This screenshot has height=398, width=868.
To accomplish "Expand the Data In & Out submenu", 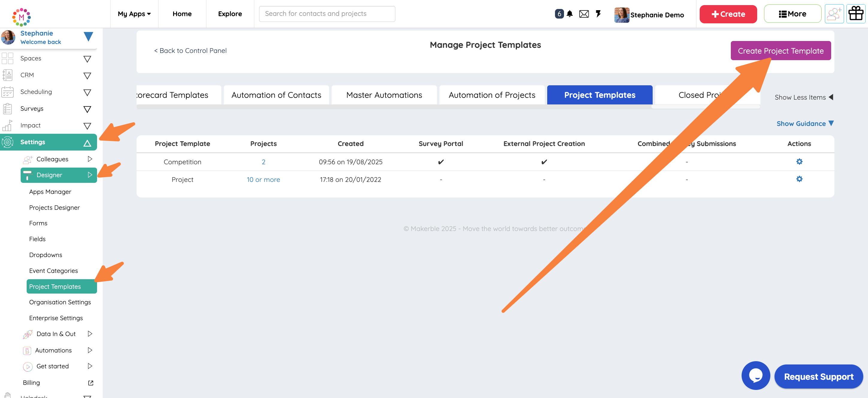I will pyautogui.click(x=90, y=334).
